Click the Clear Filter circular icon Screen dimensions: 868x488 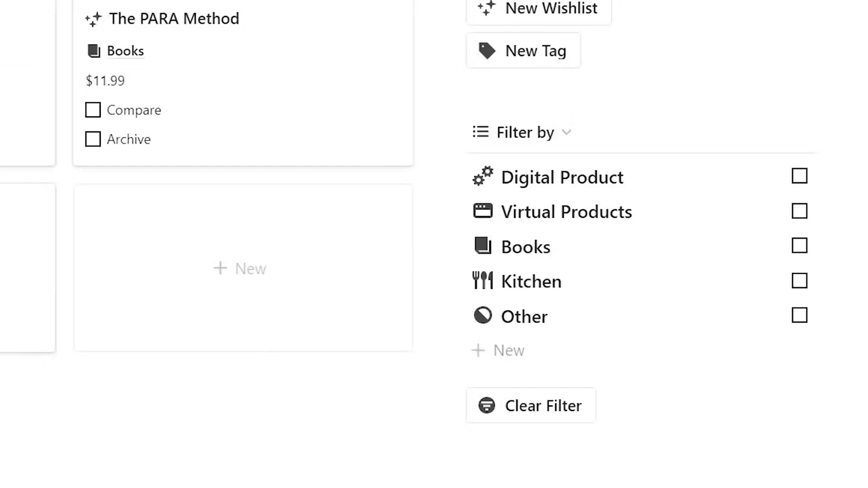[487, 405]
